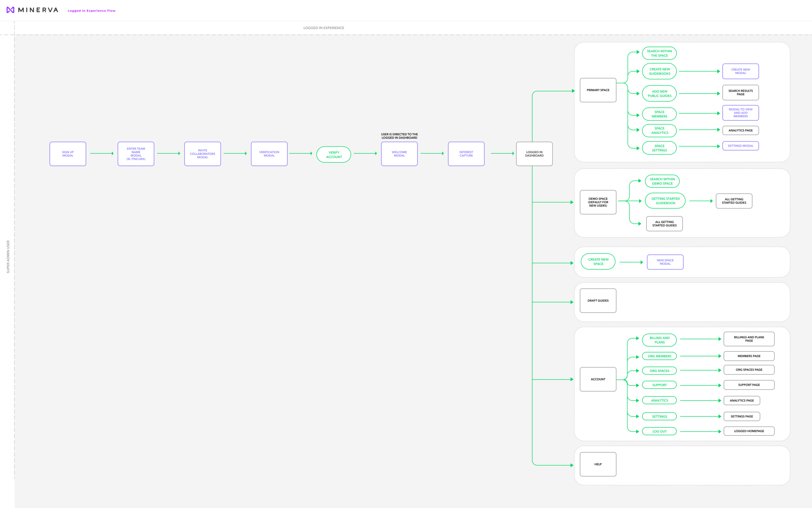Click the Log Out action pill
Image resolution: width=812 pixels, height=508 pixels.
click(x=659, y=431)
